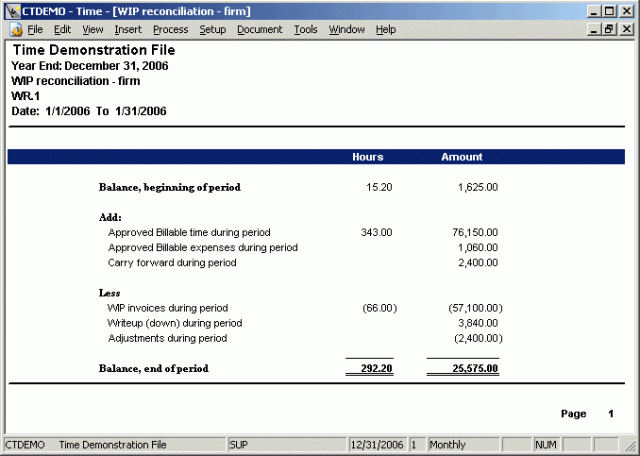This screenshot has height=456, width=640.
Task: Open the Help menu
Action: pyautogui.click(x=386, y=29)
